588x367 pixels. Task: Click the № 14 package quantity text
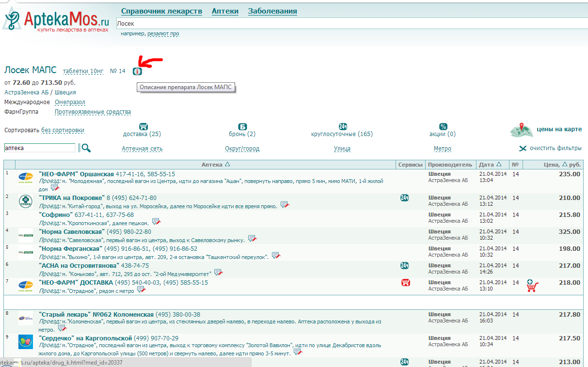[118, 71]
